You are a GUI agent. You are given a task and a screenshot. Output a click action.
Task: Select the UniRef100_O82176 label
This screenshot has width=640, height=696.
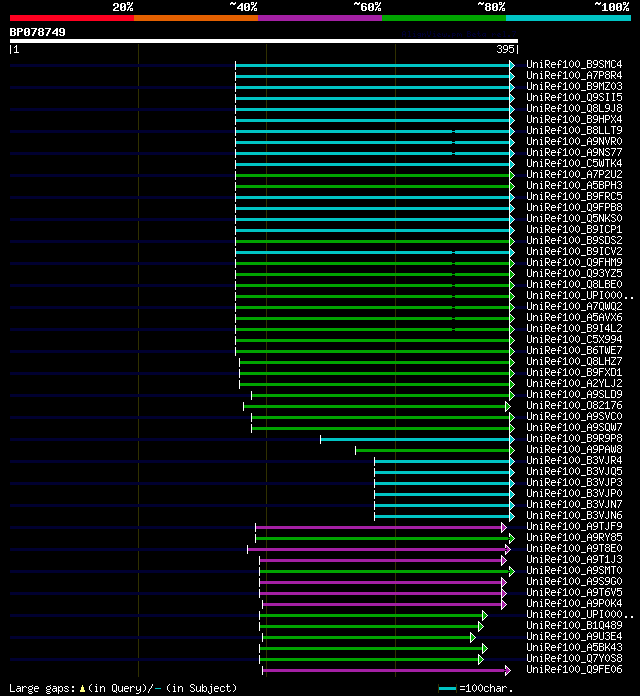(x=574, y=405)
